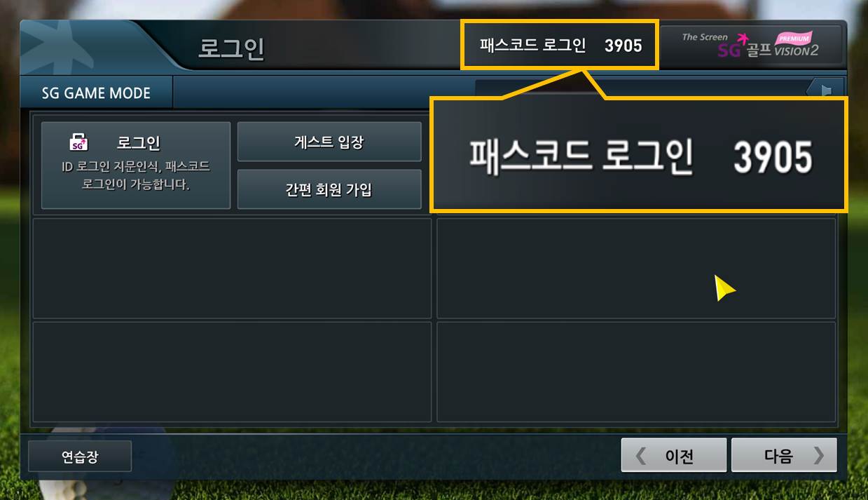Click the left chevron on the 이전 button
The image size is (868, 500).
(640, 457)
